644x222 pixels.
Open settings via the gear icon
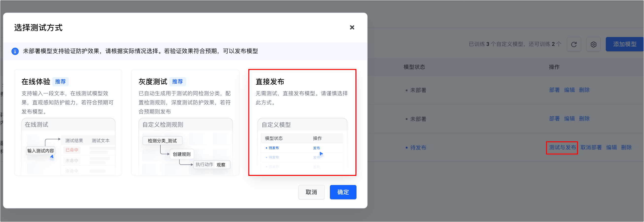coord(593,45)
